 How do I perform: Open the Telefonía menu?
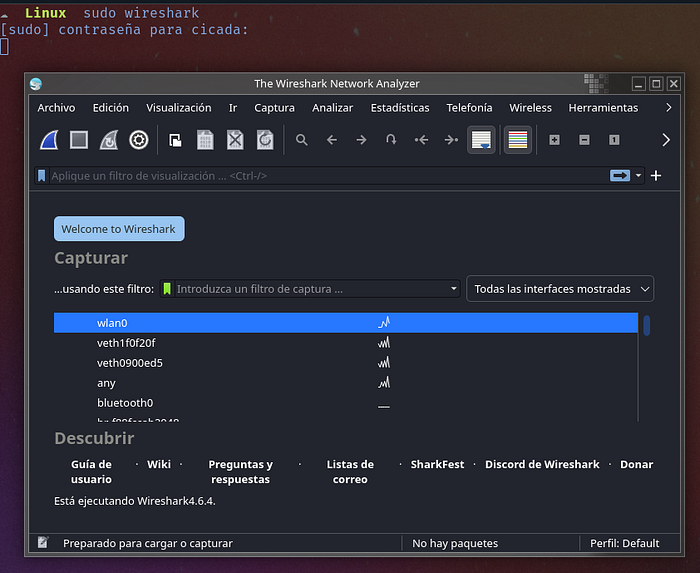point(469,108)
